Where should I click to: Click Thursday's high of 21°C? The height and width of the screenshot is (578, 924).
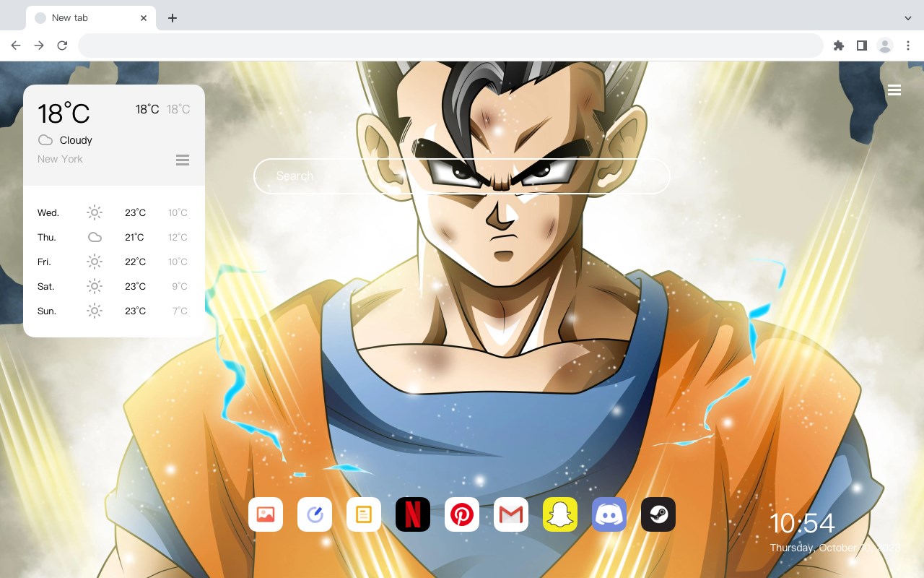pos(135,237)
